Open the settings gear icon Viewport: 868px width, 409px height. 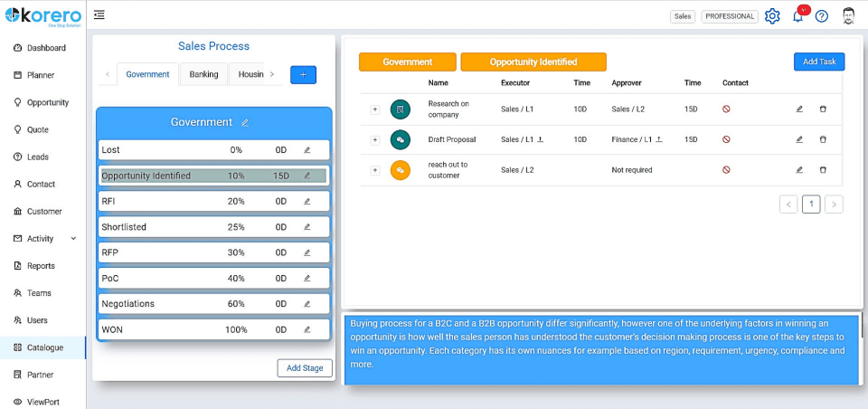click(772, 16)
